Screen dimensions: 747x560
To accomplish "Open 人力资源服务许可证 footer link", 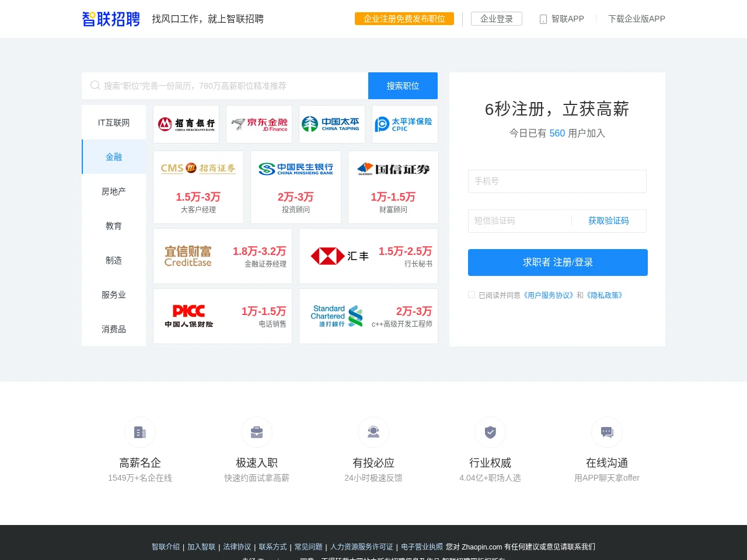I will pos(362,547).
